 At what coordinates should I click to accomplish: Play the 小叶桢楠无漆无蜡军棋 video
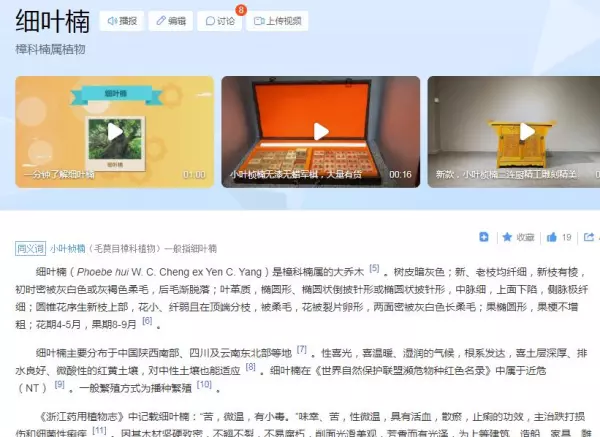(x=321, y=132)
